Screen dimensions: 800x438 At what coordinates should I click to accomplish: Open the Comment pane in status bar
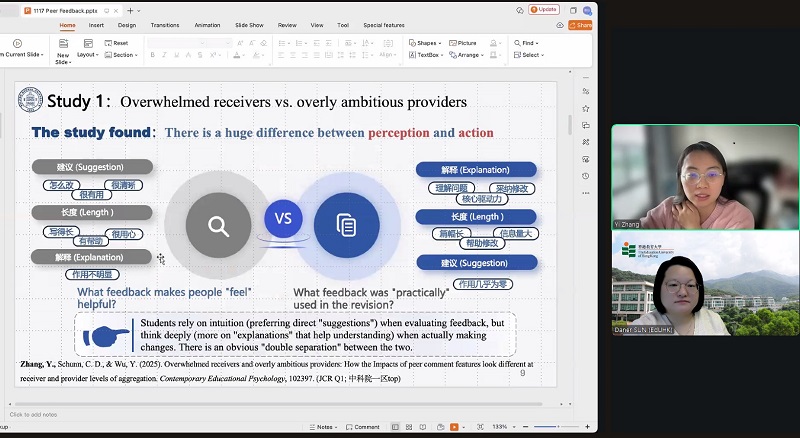(x=362, y=427)
